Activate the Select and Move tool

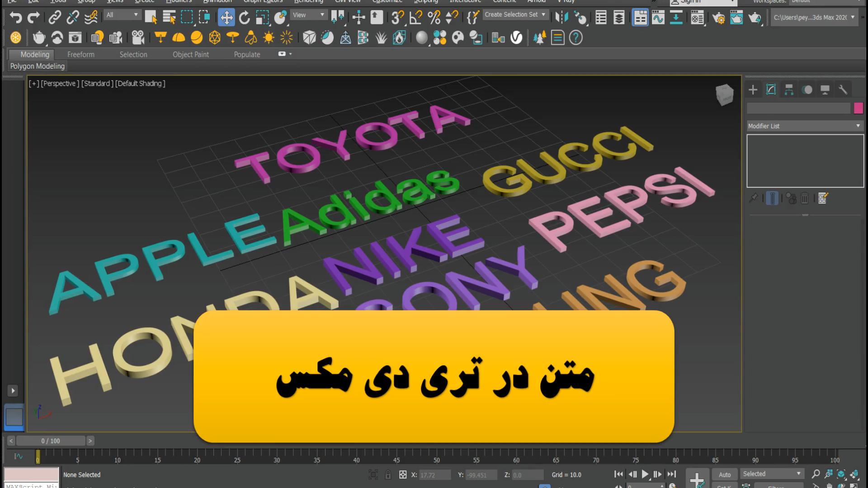(226, 18)
